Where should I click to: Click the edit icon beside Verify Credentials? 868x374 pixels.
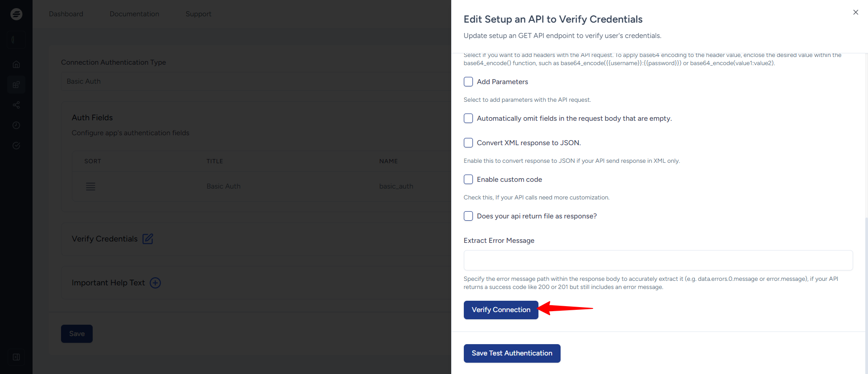tap(148, 239)
